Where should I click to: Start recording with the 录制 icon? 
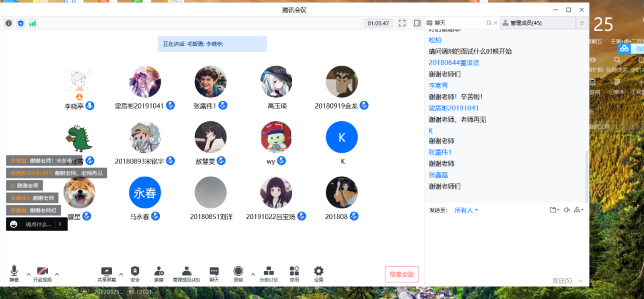(238, 274)
